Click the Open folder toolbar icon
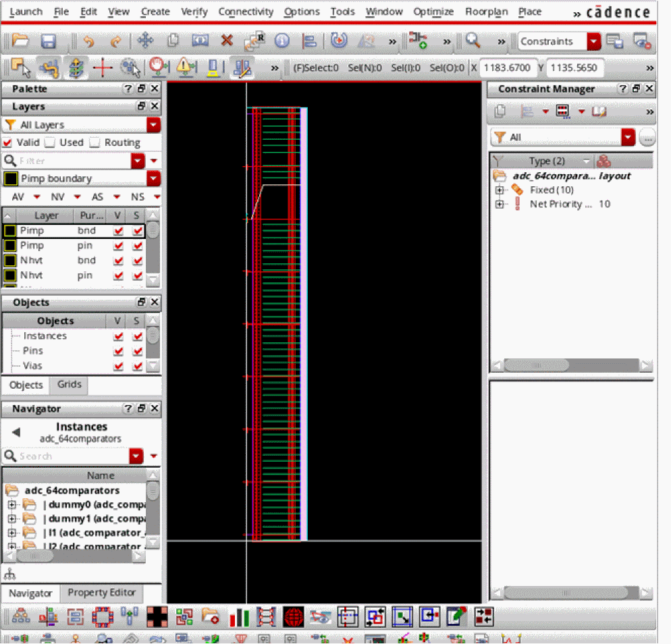 pyautogui.click(x=21, y=41)
